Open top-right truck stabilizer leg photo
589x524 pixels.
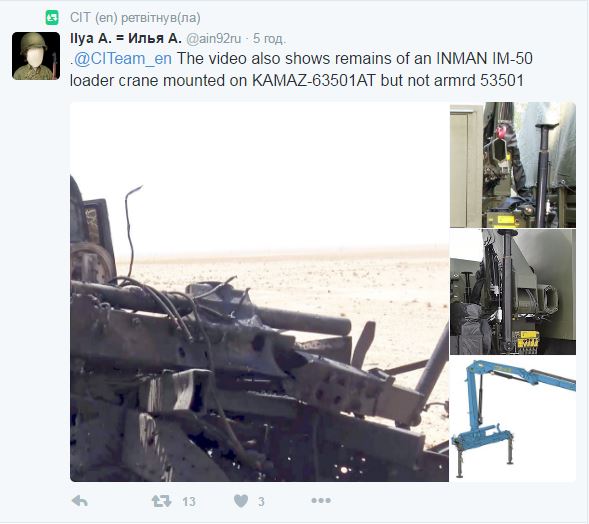513,165
